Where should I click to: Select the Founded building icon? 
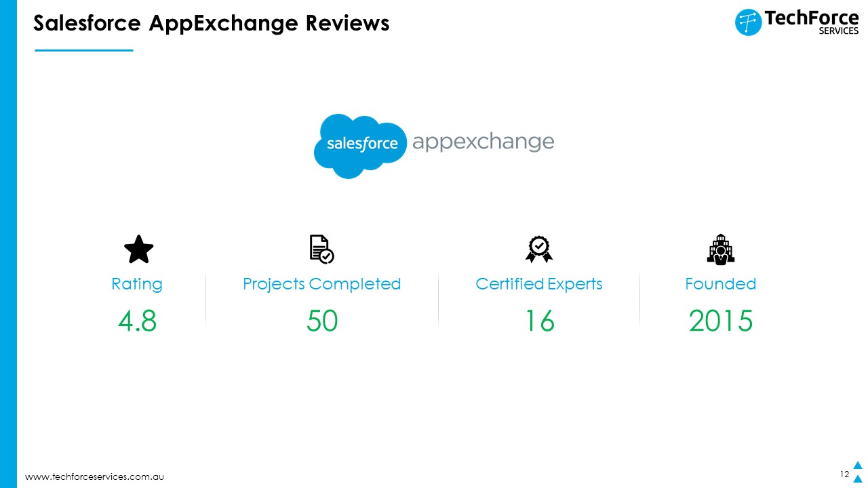721,249
